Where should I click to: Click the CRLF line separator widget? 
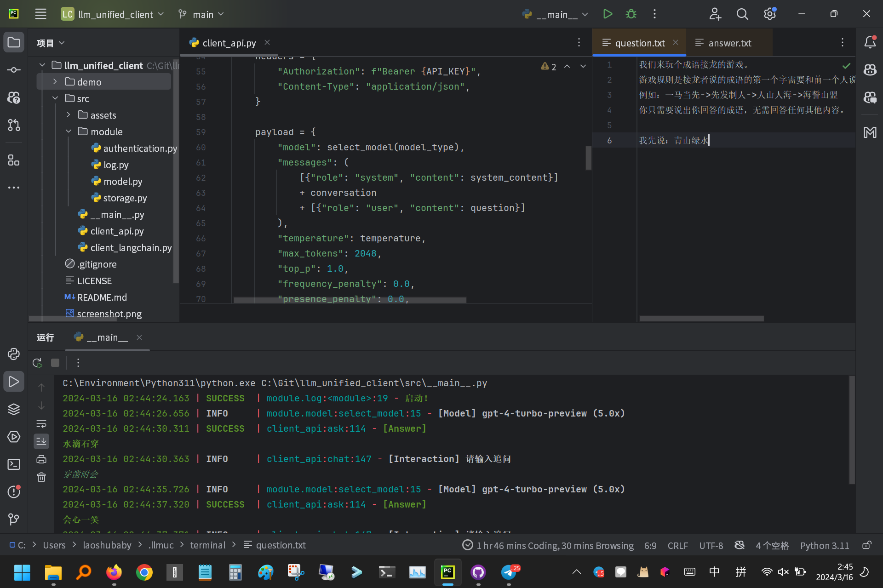(x=677, y=545)
